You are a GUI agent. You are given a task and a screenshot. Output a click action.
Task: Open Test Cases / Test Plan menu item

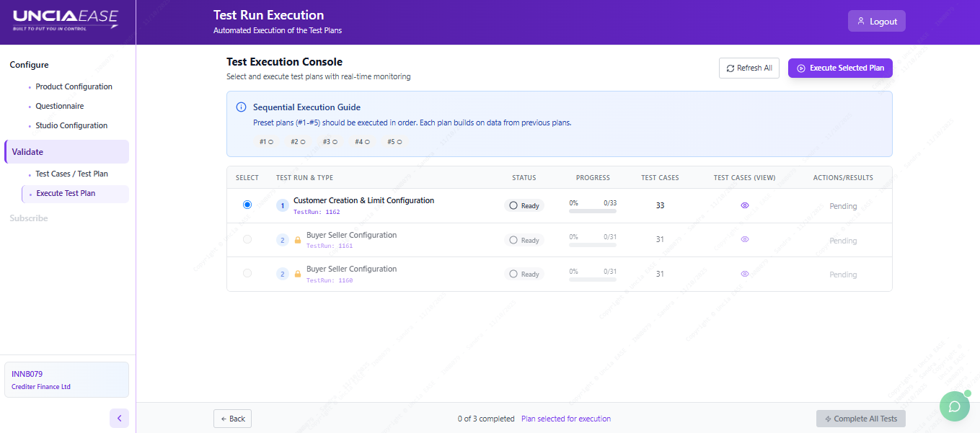coord(71,174)
